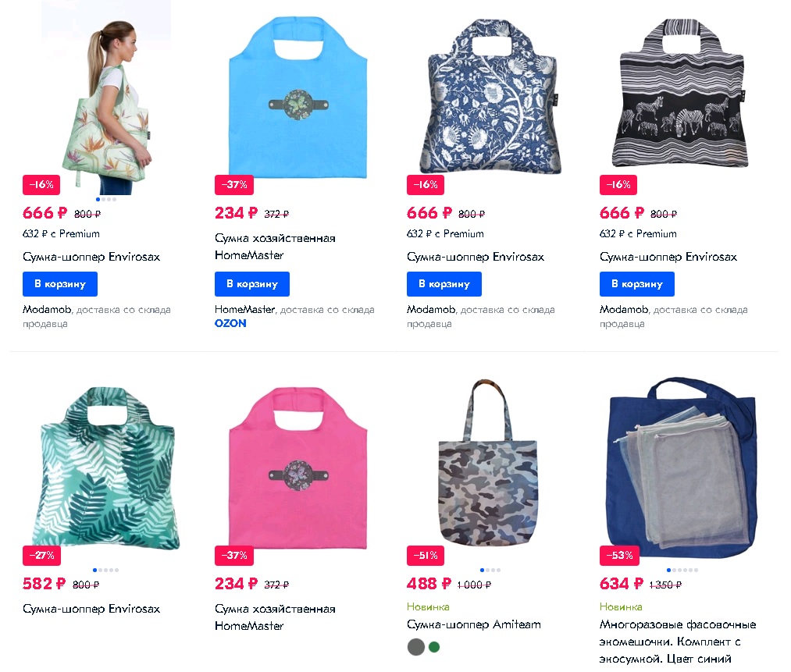Open the pink HomeMaster bag image
Viewport: 791px width, 672px height.
click(x=298, y=468)
